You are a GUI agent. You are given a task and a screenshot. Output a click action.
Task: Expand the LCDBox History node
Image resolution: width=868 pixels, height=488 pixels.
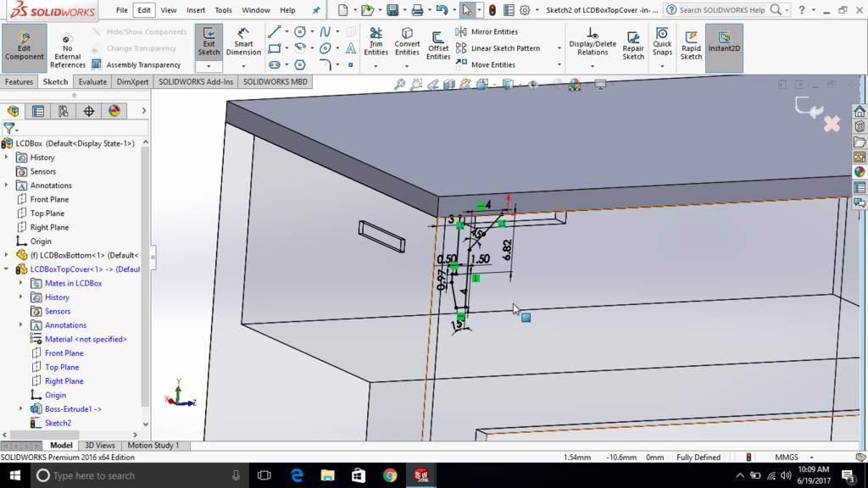click(7, 157)
